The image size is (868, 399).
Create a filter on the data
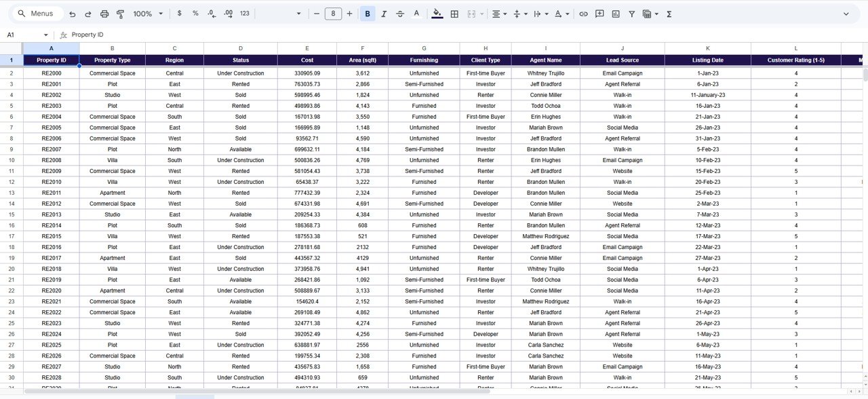(631, 14)
